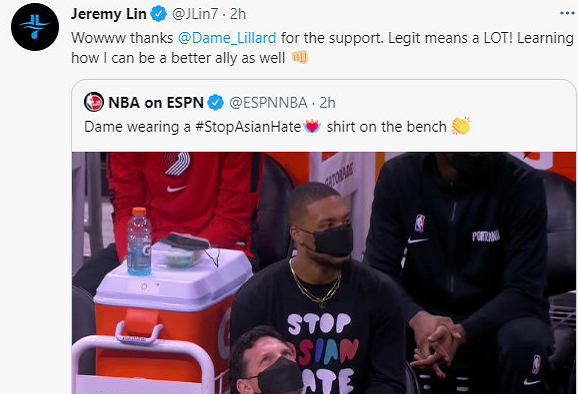This screenshot has height=394, width=578.
Task: Click the Gatorade bottle in the photo
Action: pos(139,241)
